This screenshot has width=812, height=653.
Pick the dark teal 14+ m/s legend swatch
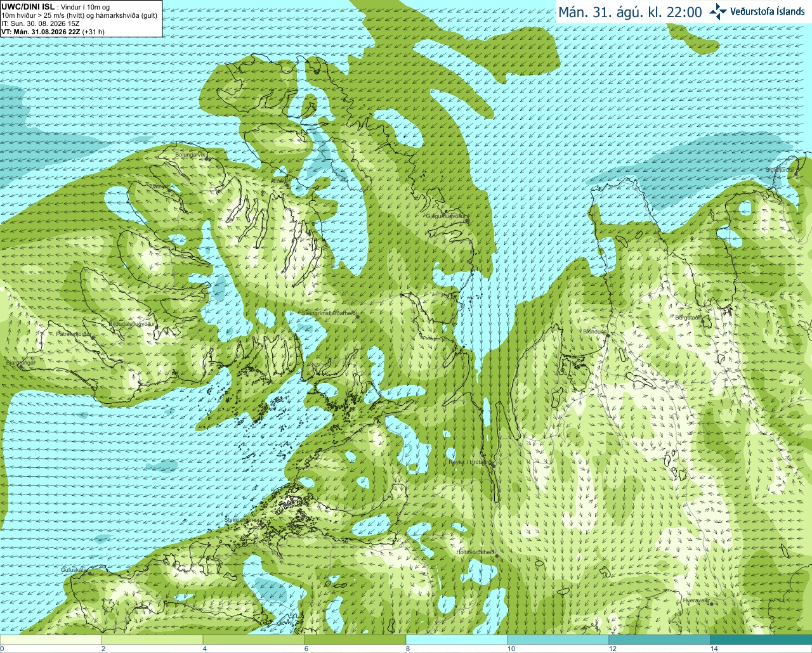click(761, 640)
